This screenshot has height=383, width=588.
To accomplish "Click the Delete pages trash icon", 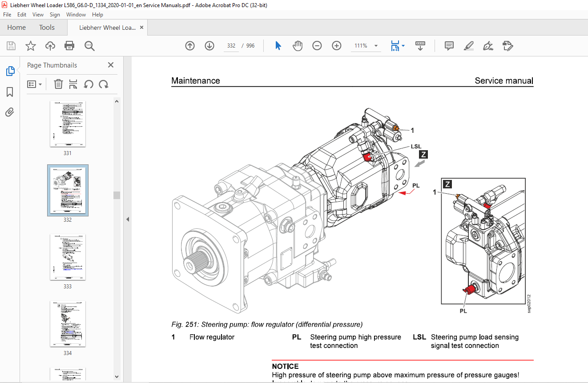I will coord(58,84).
